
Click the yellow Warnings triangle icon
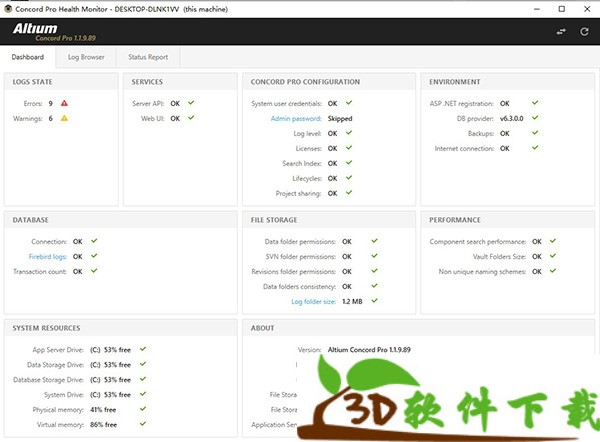point(64,118)
